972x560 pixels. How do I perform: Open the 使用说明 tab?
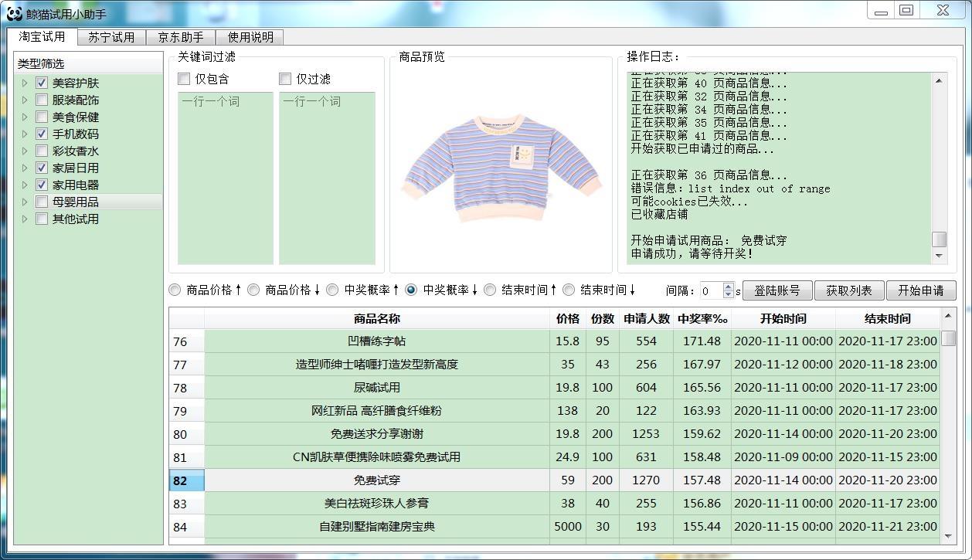250,37
